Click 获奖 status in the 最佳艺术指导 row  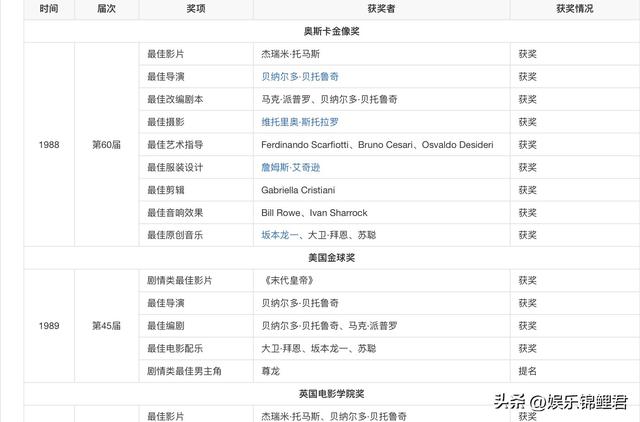click(x=527, y=145)
